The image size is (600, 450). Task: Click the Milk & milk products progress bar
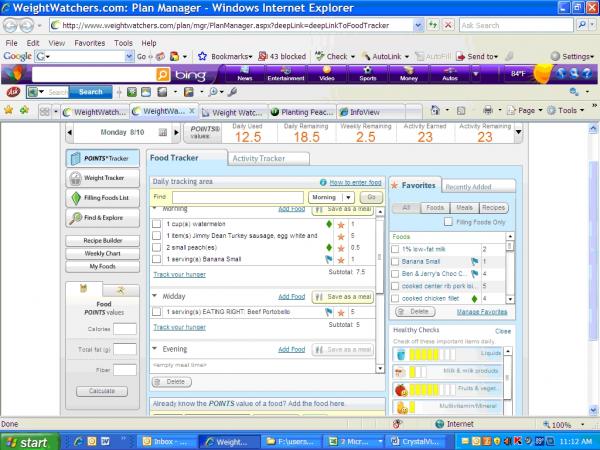click(x=418, y=372)
